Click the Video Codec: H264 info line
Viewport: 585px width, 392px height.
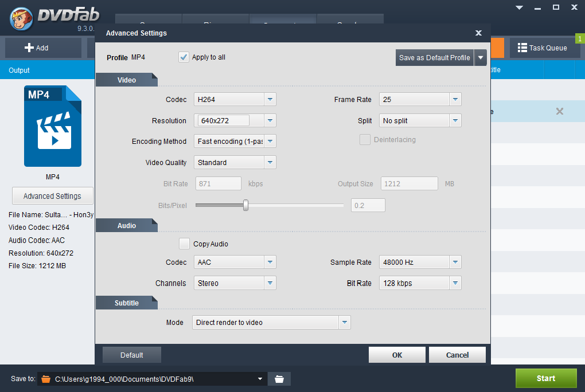(x=39, y=227)
